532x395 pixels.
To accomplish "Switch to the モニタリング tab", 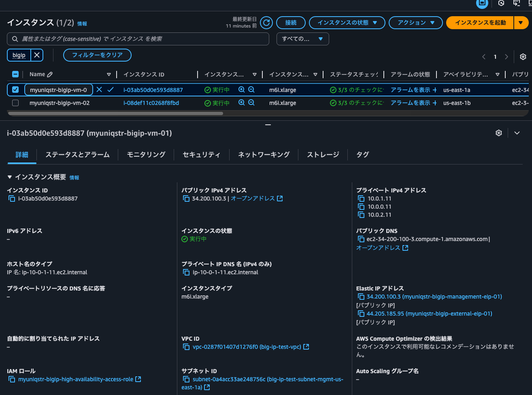I will point(146,154).
